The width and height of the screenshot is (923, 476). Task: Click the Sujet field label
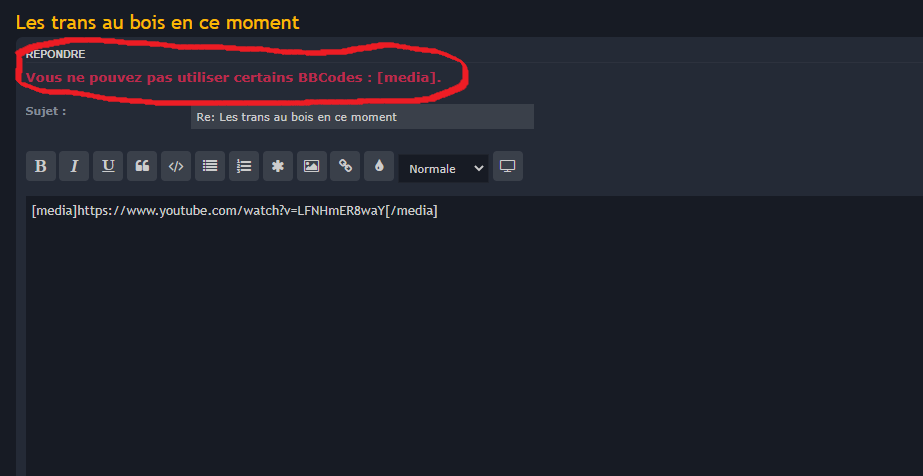coord(46,111)
